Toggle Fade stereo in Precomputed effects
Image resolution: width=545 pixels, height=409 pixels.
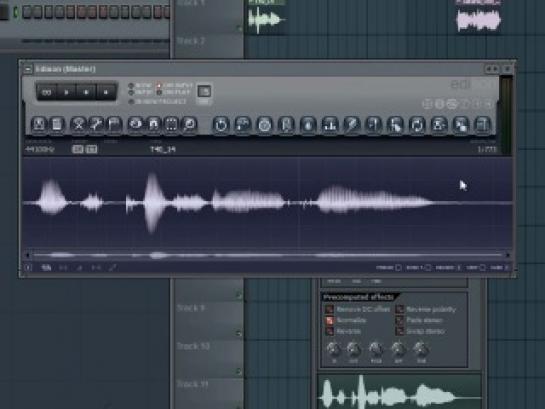(420, 320)
